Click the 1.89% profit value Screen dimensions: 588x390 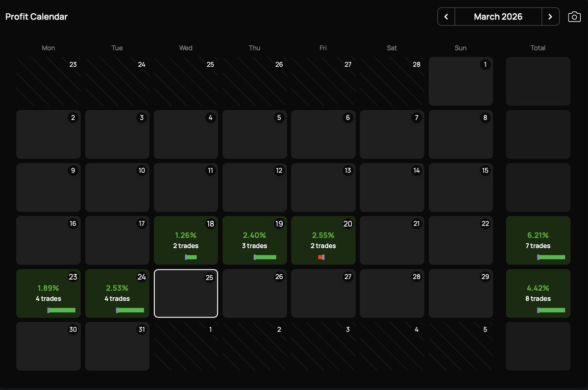click(48, 288)
